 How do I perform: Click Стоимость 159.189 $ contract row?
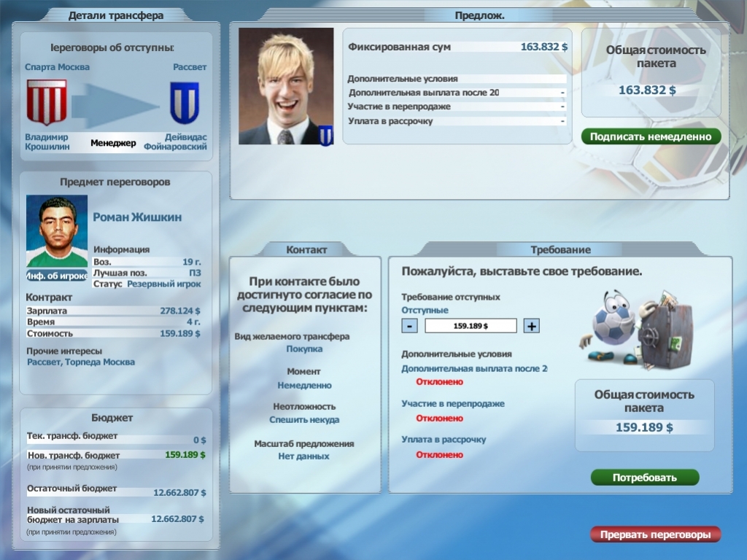[x=113, y=333]
